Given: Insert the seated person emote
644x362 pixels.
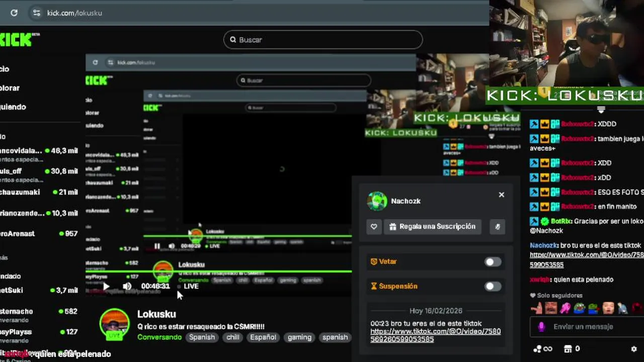Looking at the screenshot, I should pos(623,308).
